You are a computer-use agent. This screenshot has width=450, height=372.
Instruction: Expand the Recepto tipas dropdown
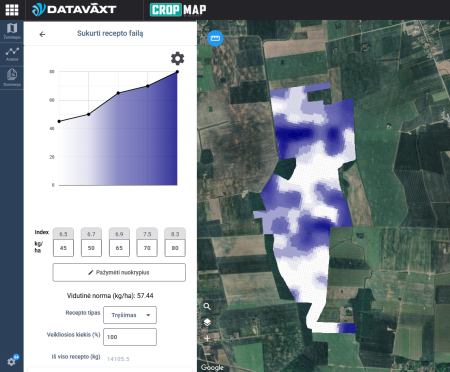(130, 315)
